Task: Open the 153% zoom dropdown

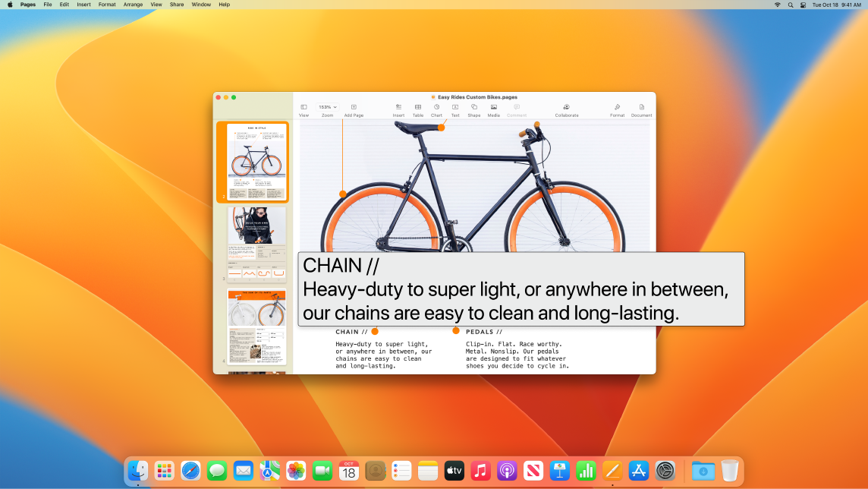Action: [327, 107]
